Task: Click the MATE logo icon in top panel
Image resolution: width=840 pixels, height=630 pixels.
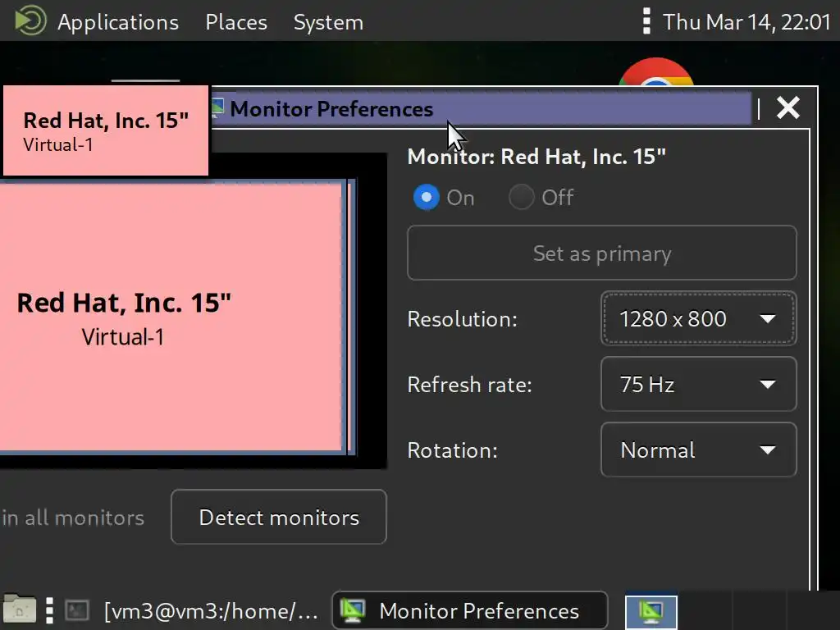Action: tap(30, 21)
